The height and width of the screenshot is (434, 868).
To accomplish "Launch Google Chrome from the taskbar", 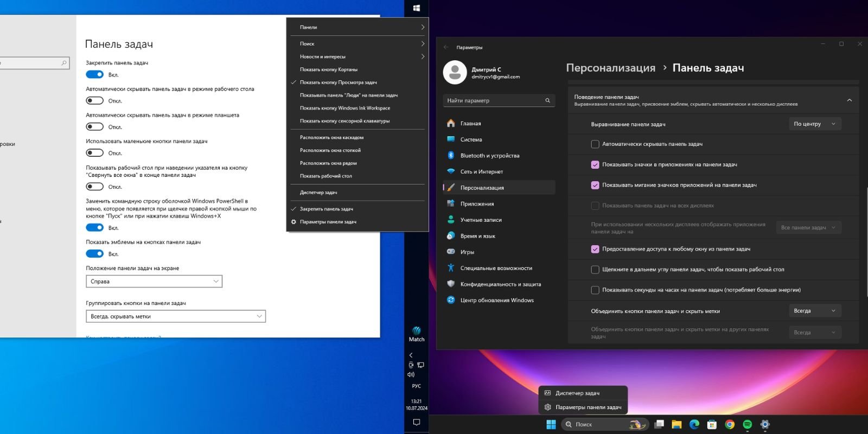I will (x=730, y=424).
